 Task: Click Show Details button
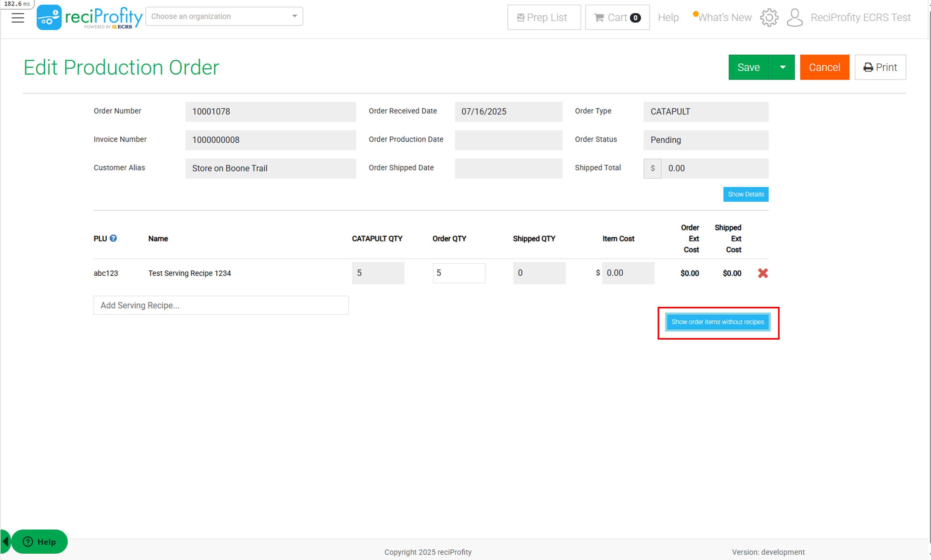(x=746, y=194)
